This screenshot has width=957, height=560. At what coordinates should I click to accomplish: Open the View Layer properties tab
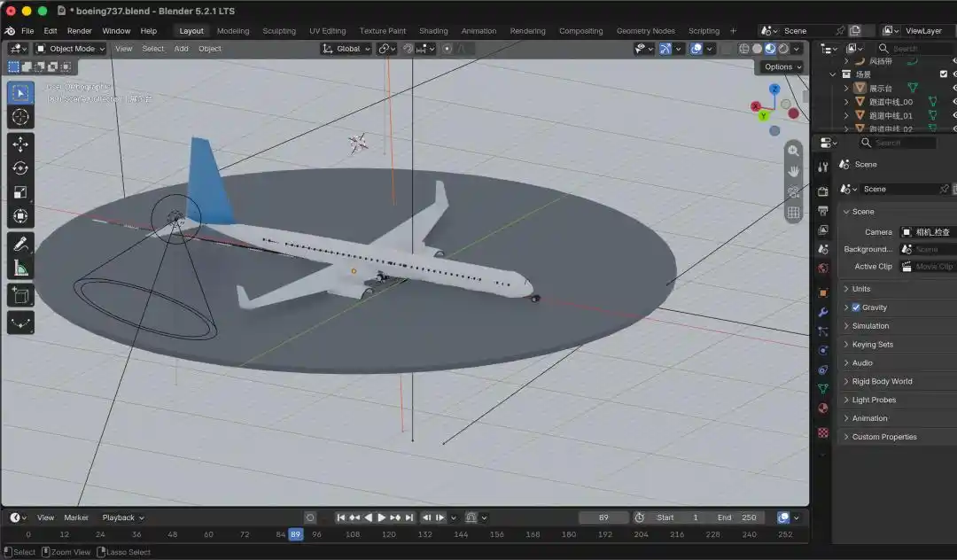pos(822,230)
